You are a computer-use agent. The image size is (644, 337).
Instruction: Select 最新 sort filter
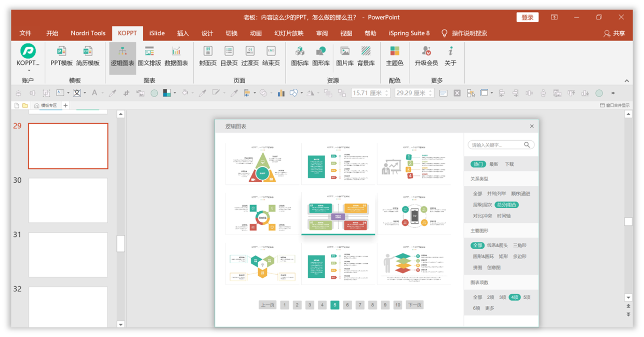[x=494, y=164]
